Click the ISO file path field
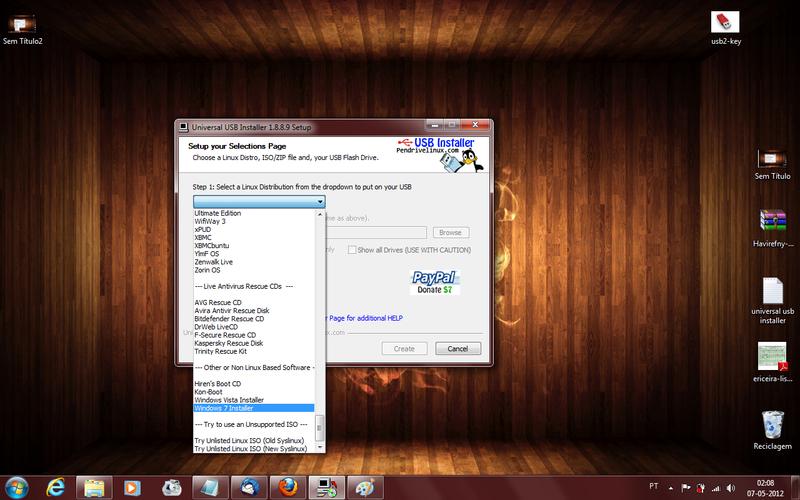The image size is (800, 500). click(376, 232)
